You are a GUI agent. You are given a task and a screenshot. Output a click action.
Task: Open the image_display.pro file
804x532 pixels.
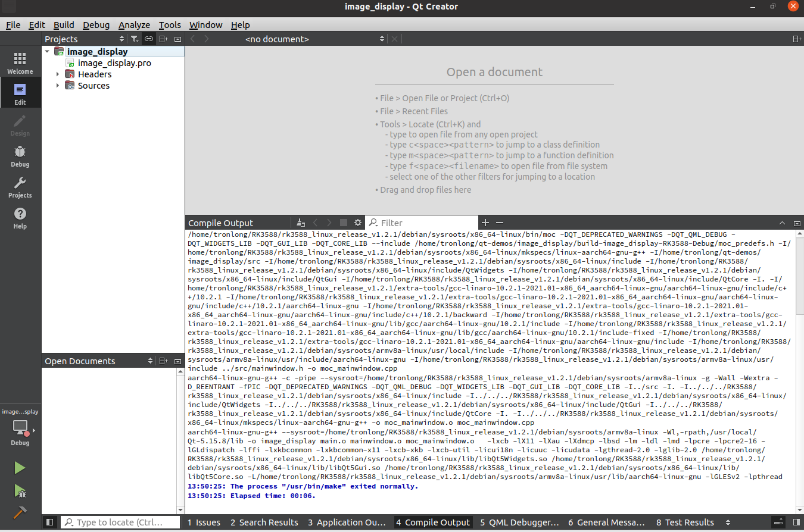pos(114,63)
